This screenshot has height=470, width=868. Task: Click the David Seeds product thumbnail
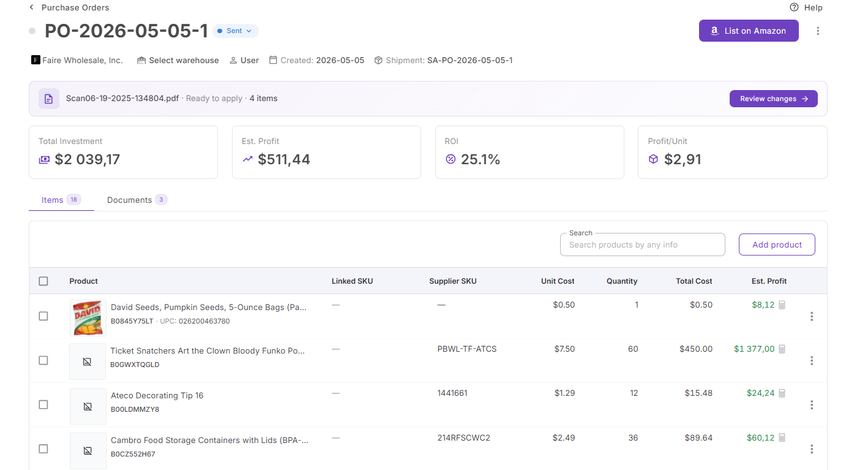pyautogui.click(x=88, y=317)
